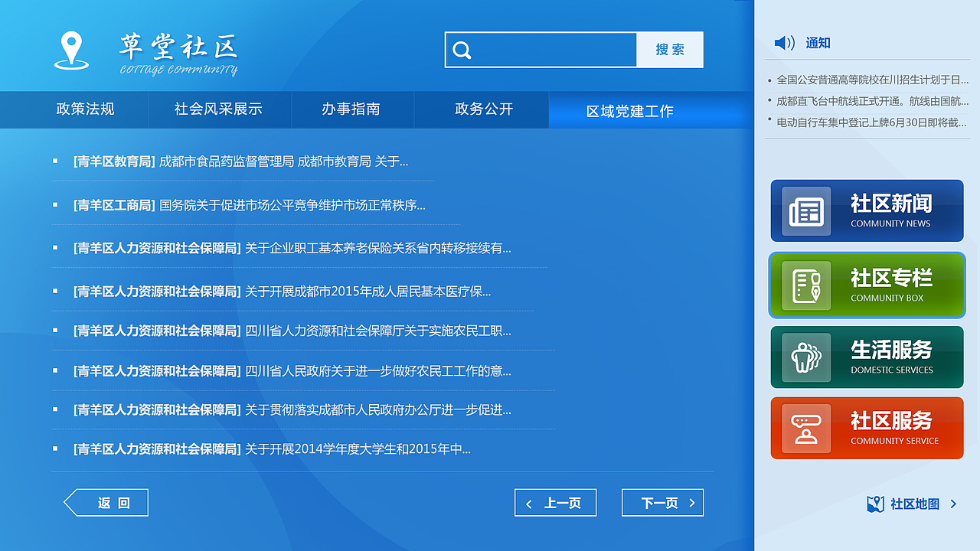Image resolution: width=980 pixels, height=551 pixels.
Task: Select the 政务公开 tab
Action: pyautogui.click(x=481, y=109)
